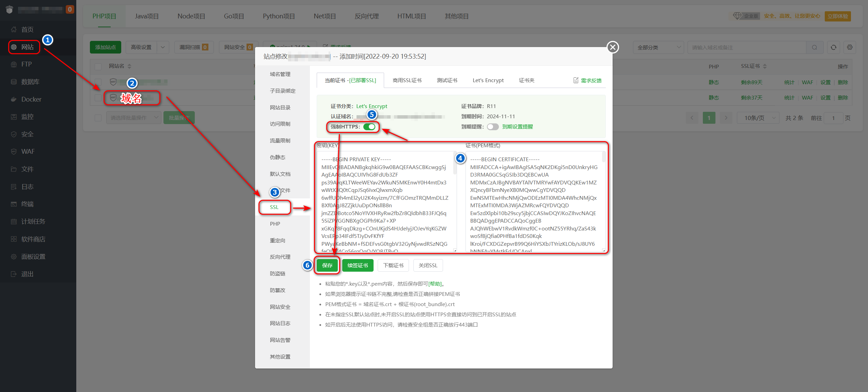Expand the all categories dropdown

pos(658,47)
